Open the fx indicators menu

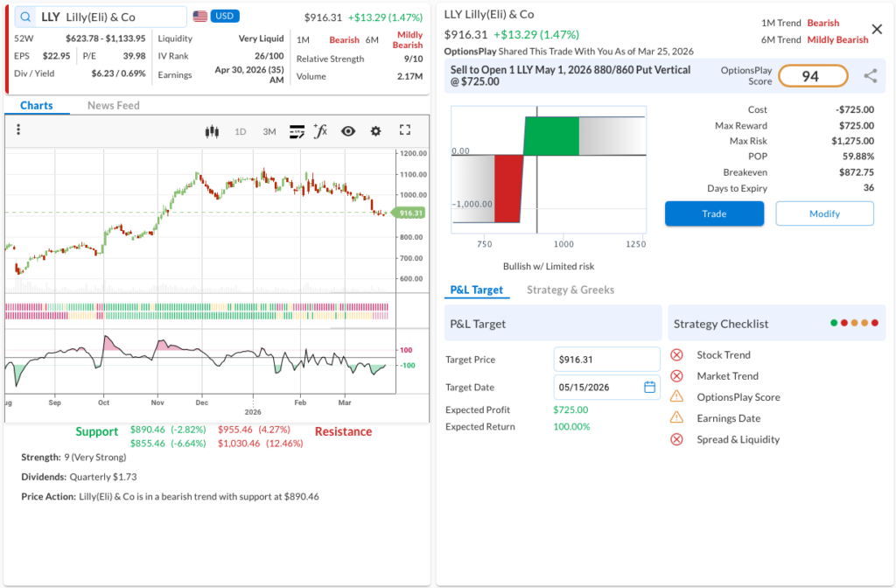321,131
